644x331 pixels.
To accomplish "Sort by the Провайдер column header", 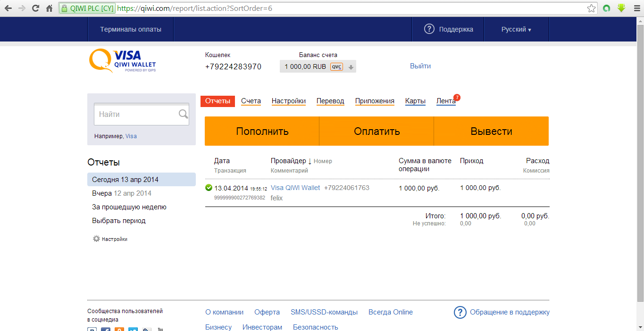I will tap(288, 161).
